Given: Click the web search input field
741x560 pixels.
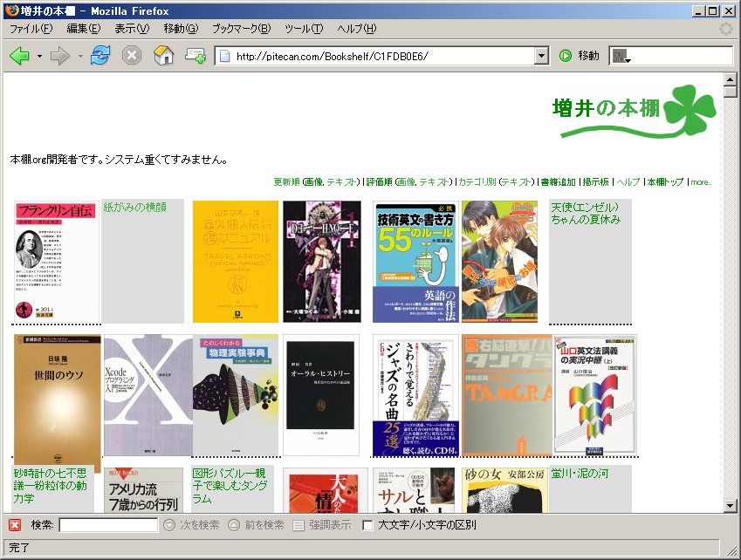Looking at the screenshot, I should click(683, 56).
